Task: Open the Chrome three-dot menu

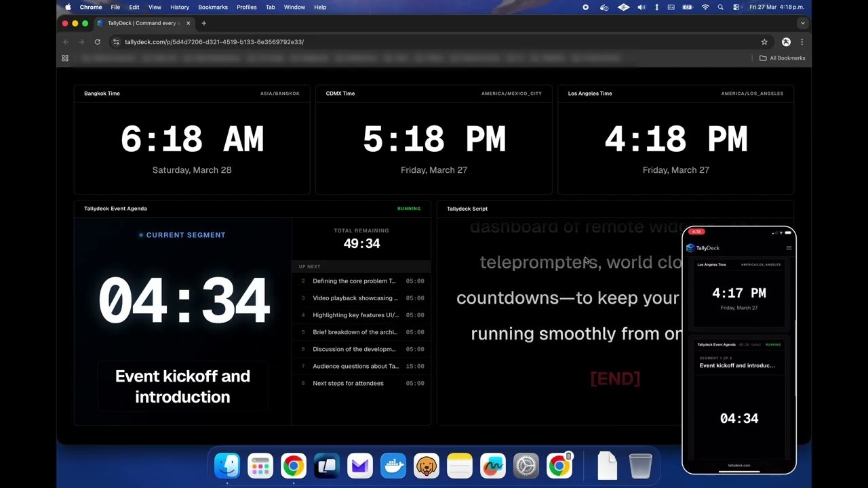Action: 802,42
